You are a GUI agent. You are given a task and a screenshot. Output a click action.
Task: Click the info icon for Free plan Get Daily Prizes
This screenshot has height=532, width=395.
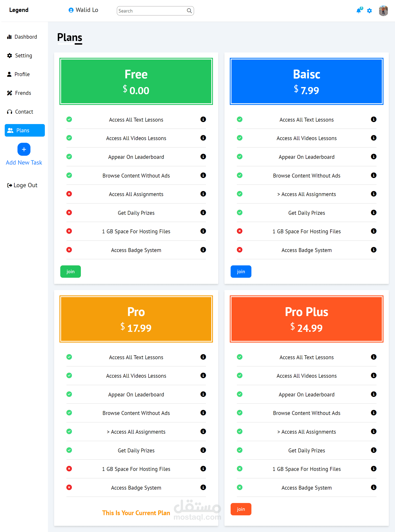[x=203, y=212]
